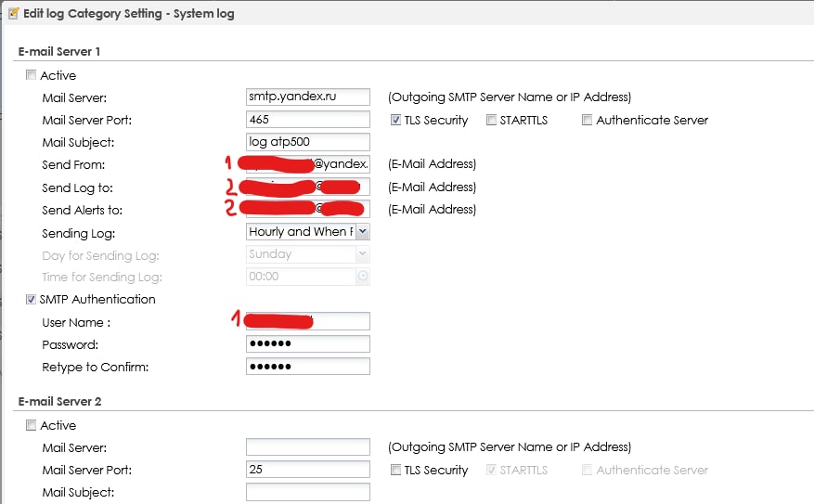Enable the Active checkbox for E-mail Server 2
This screenshot has width=814, height=504.
pyautogui.click(x=32, y=425)
